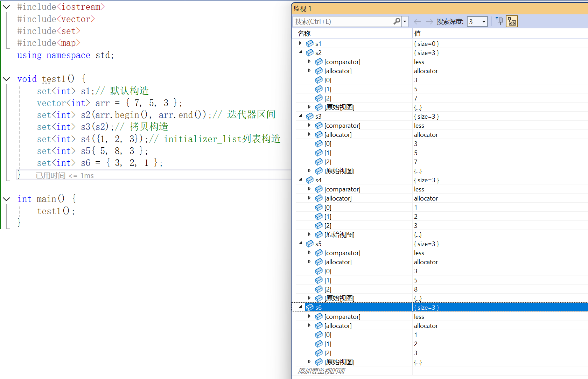Viewport: 588px width, 379px height.
Task: Collapse the s2 variable row
Action: 300,52
